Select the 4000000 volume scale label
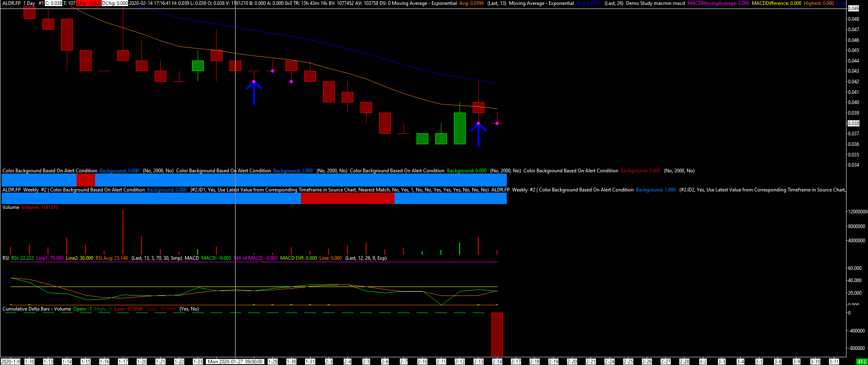868x365 pixels. [857, 241]
